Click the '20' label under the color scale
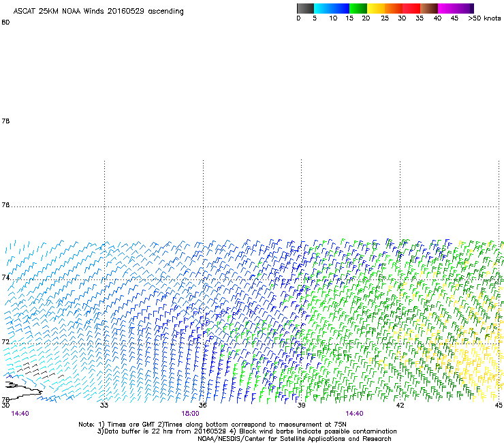Viewport: 504px width, 443px height. click(x=366, y=18)
